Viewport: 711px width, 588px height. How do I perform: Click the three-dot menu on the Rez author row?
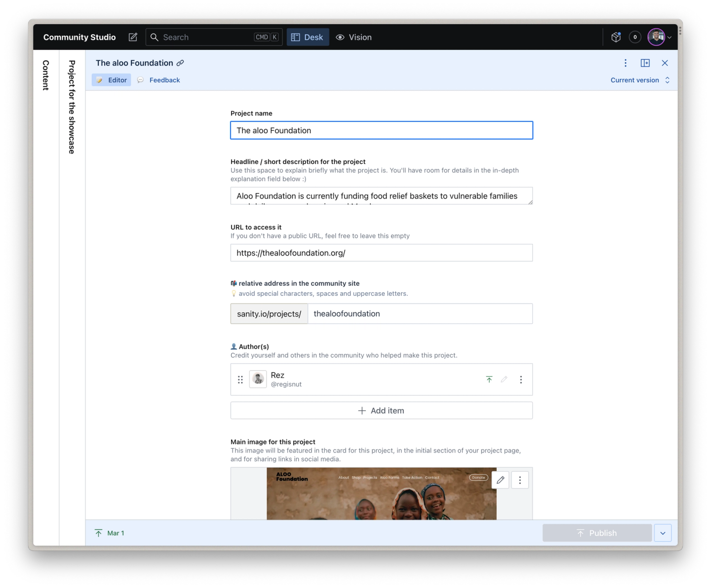(521, 379)
